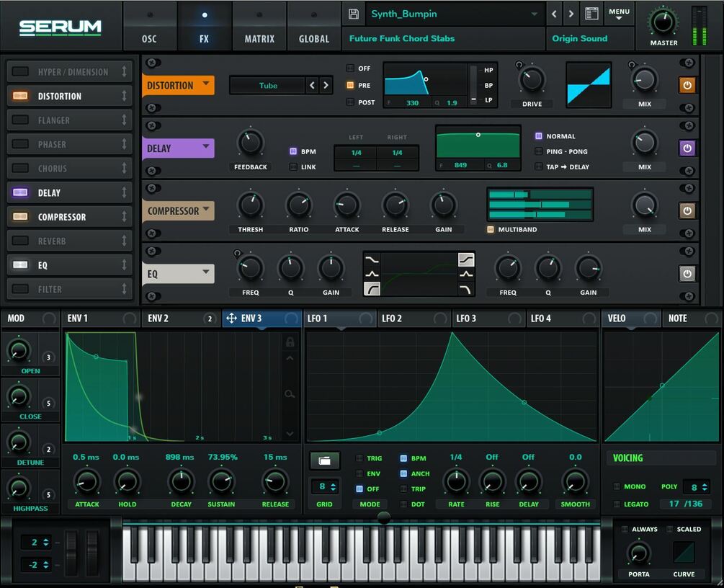Switch to OSC tab
Image resolution: width=724 pixels, height=588 pixels.
coord(149,27)
